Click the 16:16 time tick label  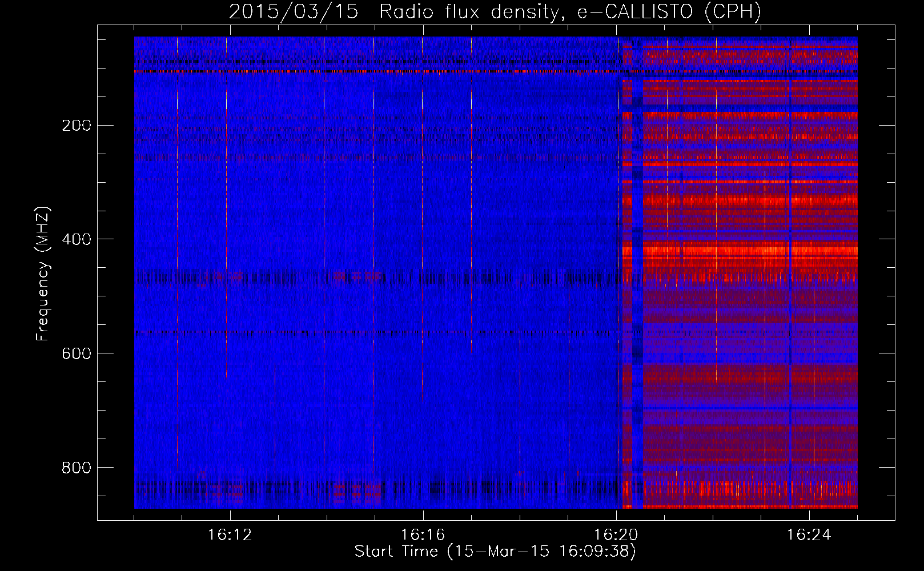click(x=423, y=535)
